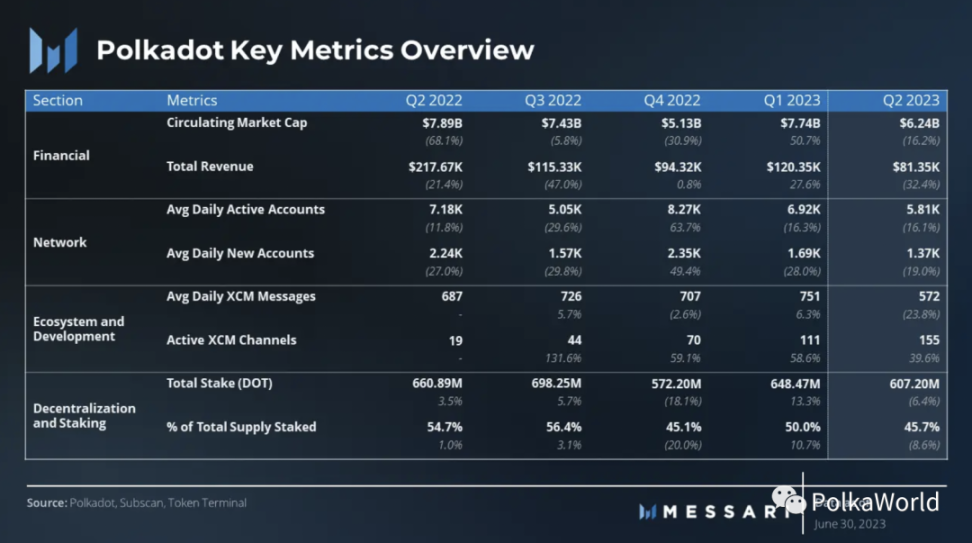Click the Active XCM Channels metric label
Viewport: 972px width, 543px height.
coord(231,340)
